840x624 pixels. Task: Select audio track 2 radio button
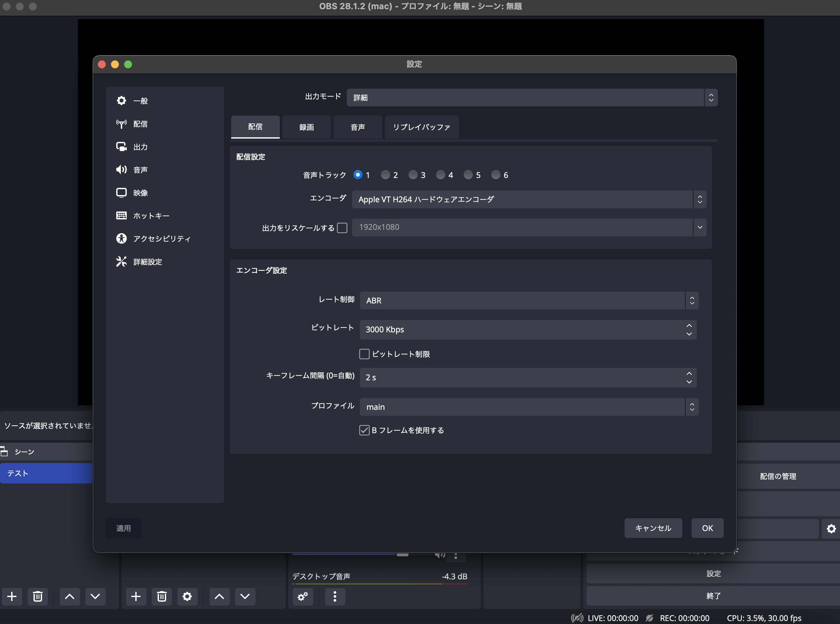(x=385, y=174)
